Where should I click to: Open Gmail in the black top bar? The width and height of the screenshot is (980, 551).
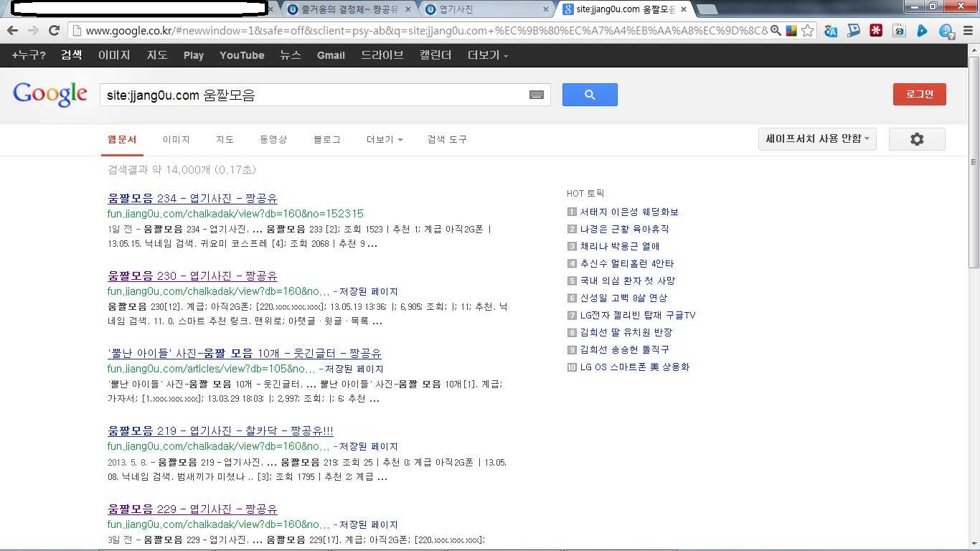[x=331, y=55]
